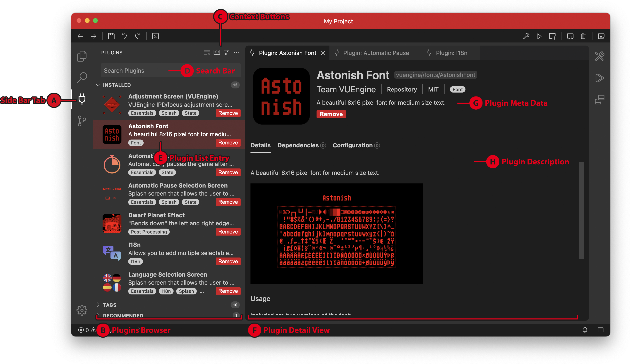Viewport: 630px width, 364px height.
Task: Click the screen-with-plus icon in top toolbar
Action: [x=552, y=36]
